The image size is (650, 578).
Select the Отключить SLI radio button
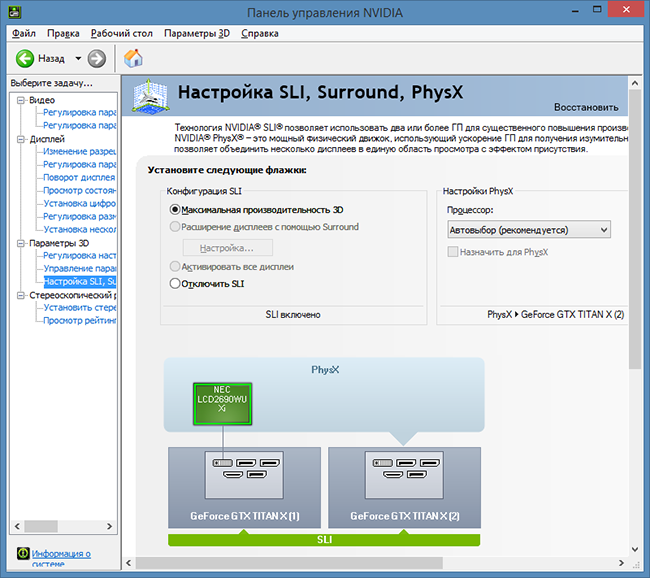[x=175, y=284]
